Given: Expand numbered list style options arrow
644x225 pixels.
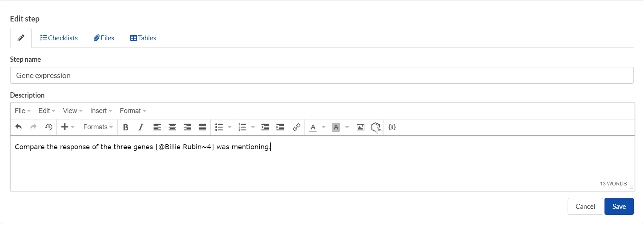Looking at the screenshot, I should click(x=253, y=127).
